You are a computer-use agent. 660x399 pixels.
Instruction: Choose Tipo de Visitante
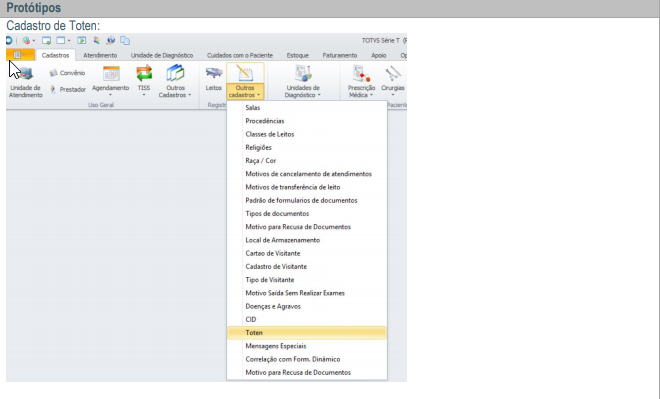tap(307, 280)
